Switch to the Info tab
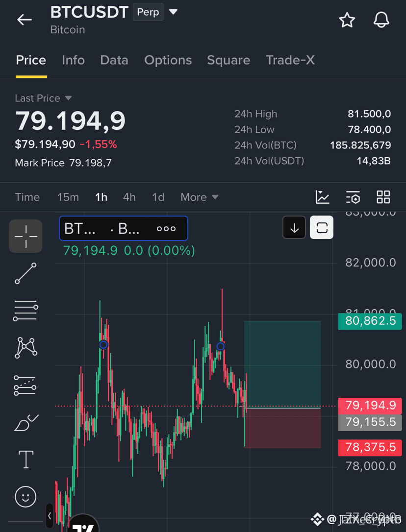 [73, 60]
